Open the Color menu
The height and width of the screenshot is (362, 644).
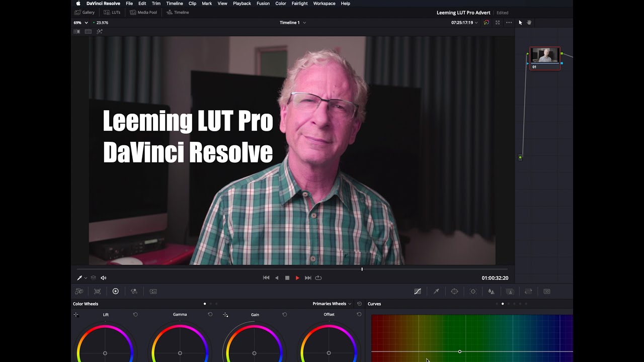tap(281, 4)
